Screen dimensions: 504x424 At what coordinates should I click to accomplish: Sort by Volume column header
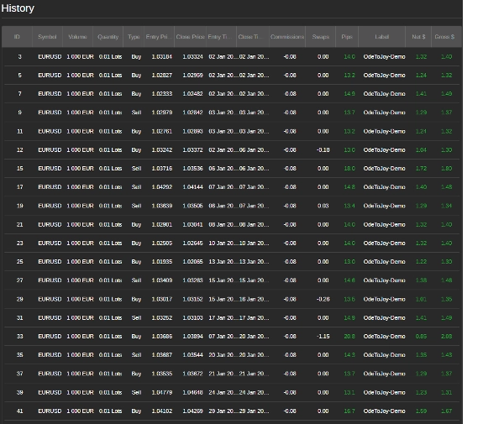point(77,37)
